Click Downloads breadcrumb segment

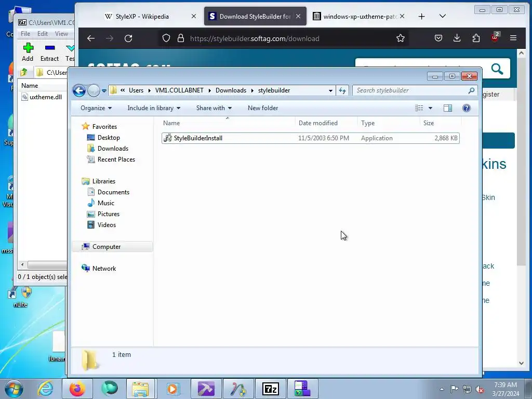pyautogui.click(x=231, y=90)
